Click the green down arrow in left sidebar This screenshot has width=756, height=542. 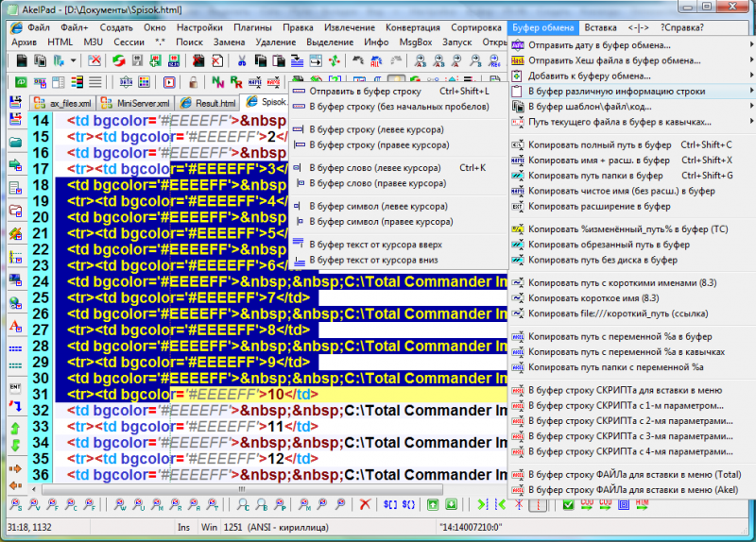(15, 446)
